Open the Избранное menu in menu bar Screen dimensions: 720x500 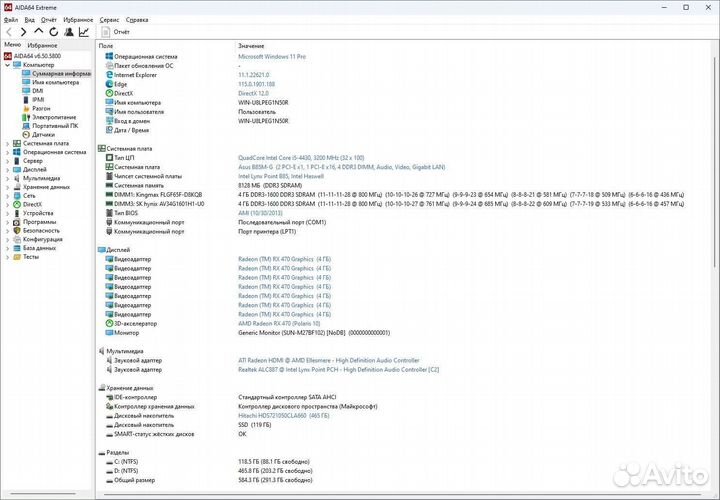click(78, 20)
